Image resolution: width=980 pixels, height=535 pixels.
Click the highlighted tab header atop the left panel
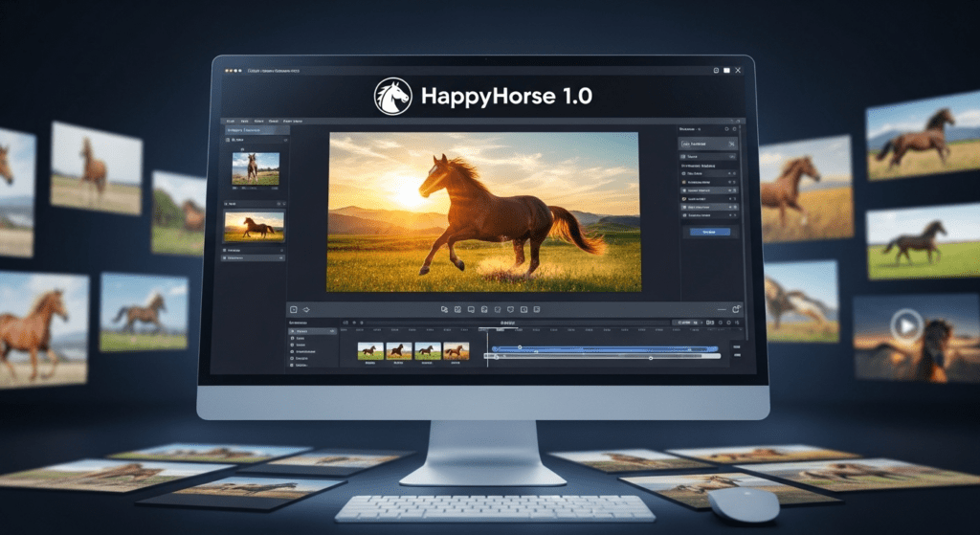point(256,130)
